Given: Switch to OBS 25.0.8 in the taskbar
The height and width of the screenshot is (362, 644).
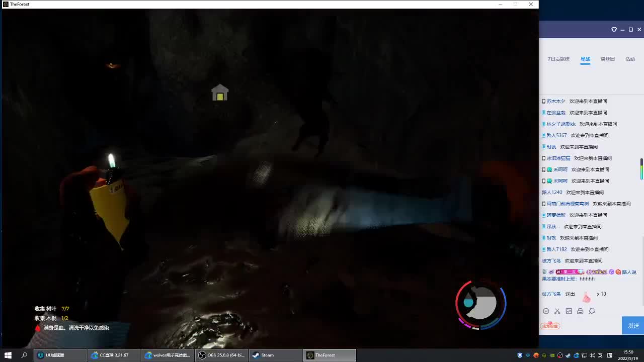Looking at the screenshot, I should coord(221,355).
